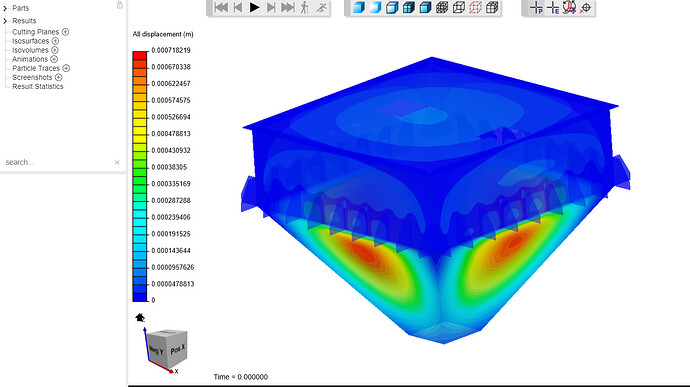Click the dark blue bottom legend band
Screen dimensions: 690x387
point(140,297)
